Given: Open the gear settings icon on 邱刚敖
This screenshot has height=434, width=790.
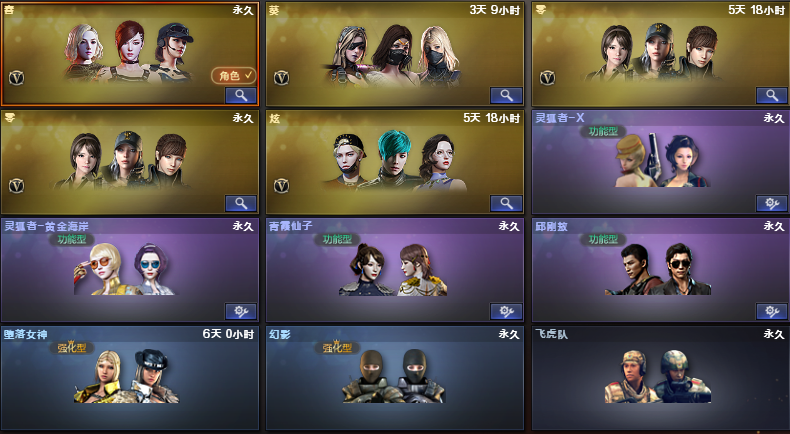Looking at the screenshot, I should coord(772,311).
